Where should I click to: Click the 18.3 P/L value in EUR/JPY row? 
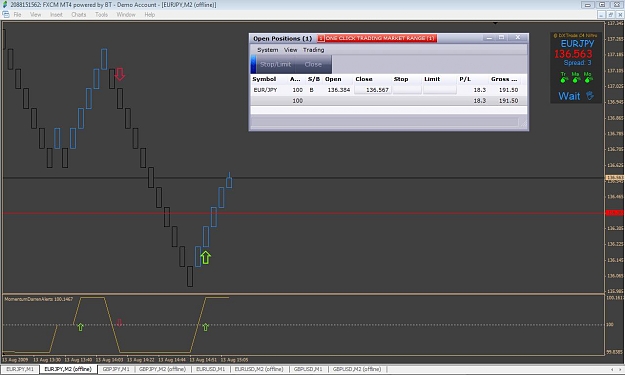tap(480, 90)
